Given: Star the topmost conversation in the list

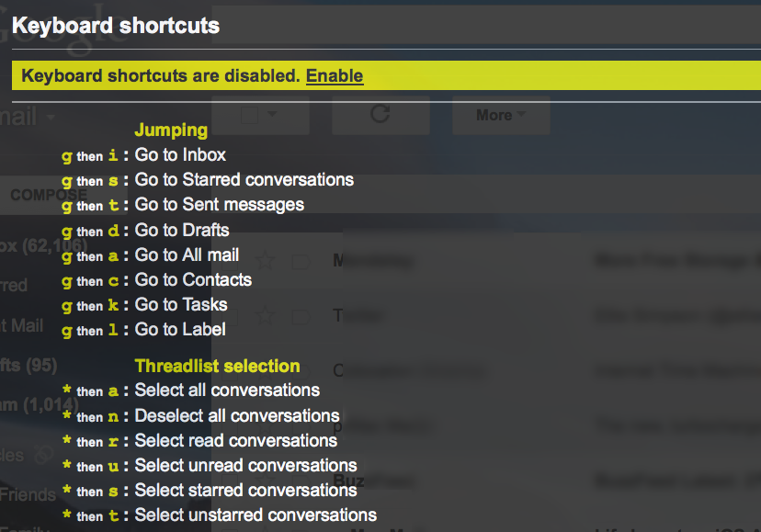Looking at the screenshot, I should [x=265, y=261].
